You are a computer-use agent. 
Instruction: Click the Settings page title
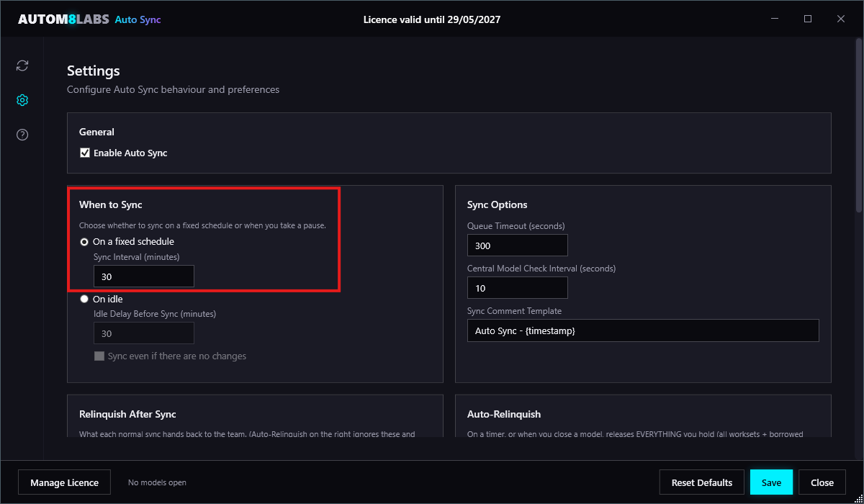click(x=94, y=71)
